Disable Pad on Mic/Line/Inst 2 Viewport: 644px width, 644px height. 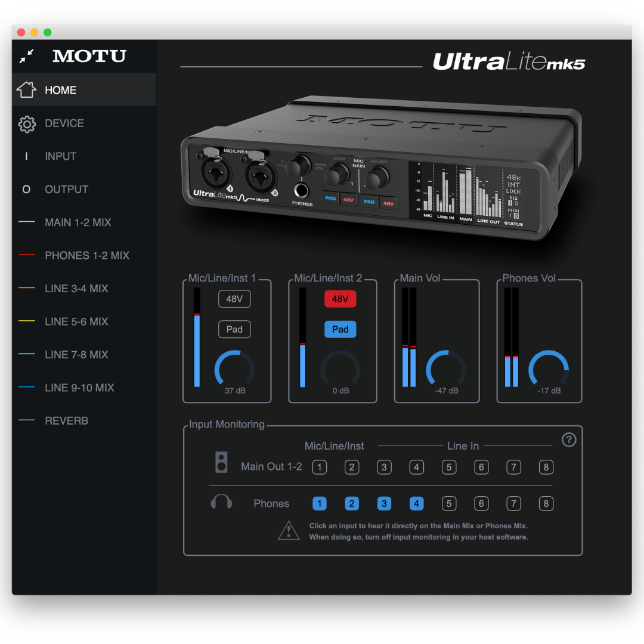pyautogui.click(x=340, y=329)
